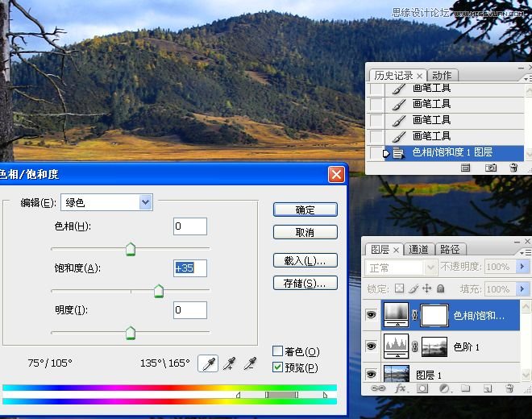The image size is (532, 419).
Task: Create new adjustment layer icon
Action: 444,388
